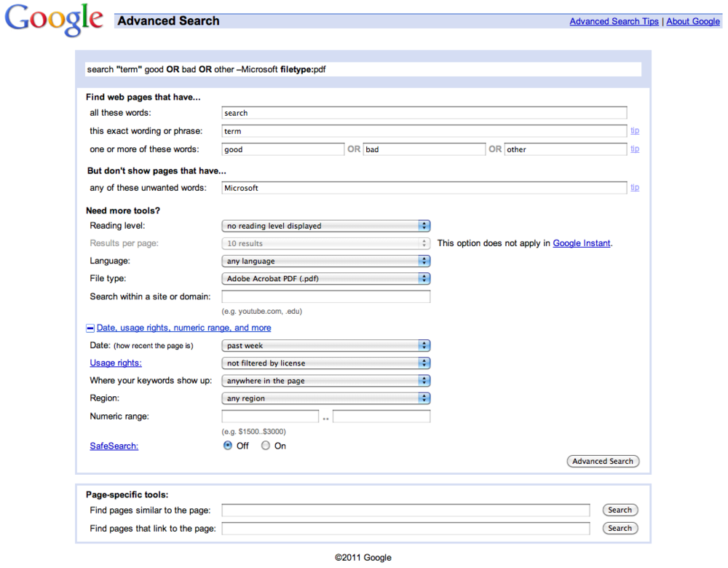Open Advanced Search Tips link
The image size is (728, 568).
coord(614,21)
